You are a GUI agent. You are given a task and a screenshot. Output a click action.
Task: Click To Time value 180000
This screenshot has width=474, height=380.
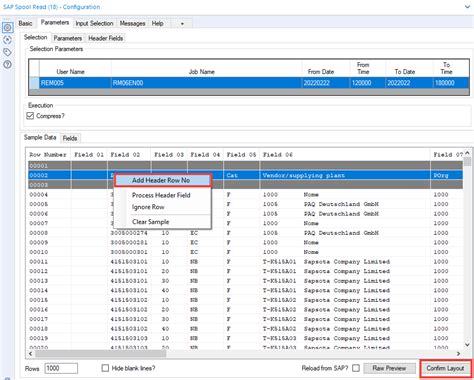point(451,83)
